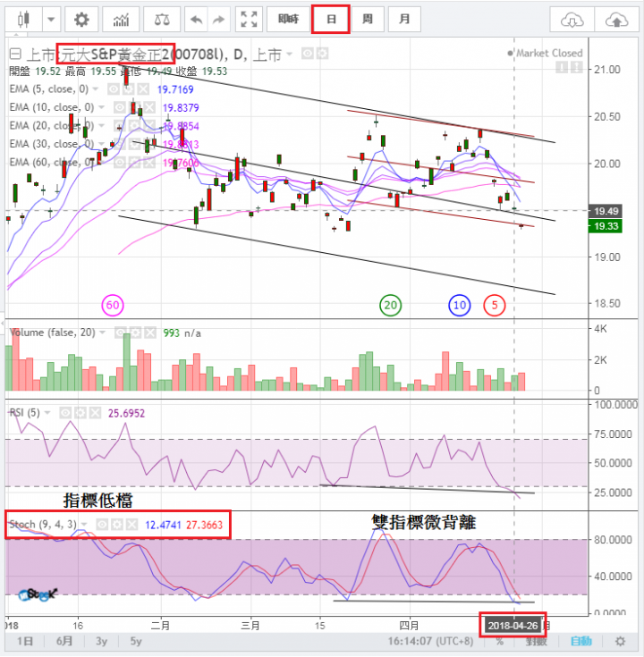This screenshot has width=644, height=657.
Task: Click the Market Closed status indicator
Action: tap(545, 54)
